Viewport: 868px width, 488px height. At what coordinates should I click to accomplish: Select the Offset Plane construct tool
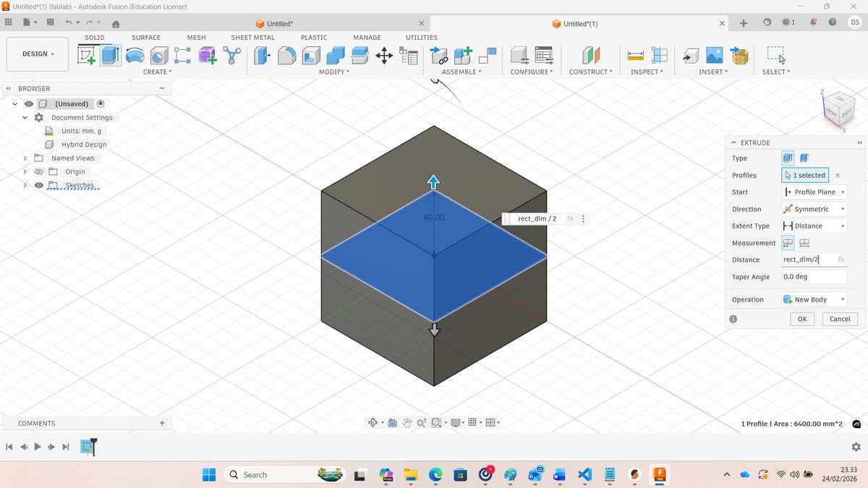click(592, 55)
